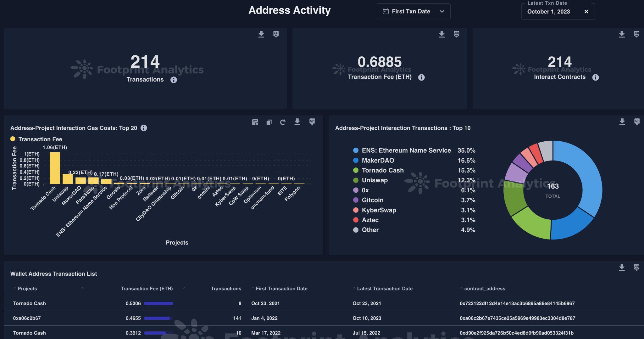Duplicate the Gas Costs chart
Viewport: 644px width, 339px height.
click(x=269, y=122)
